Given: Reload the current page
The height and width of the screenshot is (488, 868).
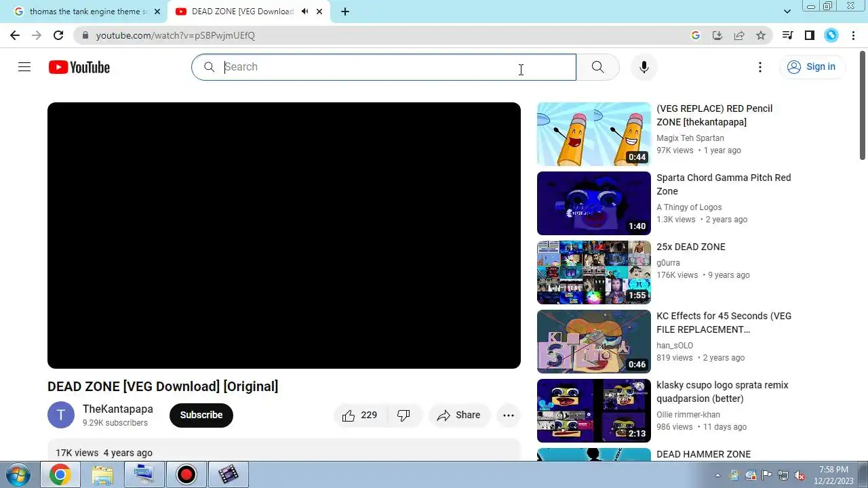Looking at the screenshot, I should 58,35.
